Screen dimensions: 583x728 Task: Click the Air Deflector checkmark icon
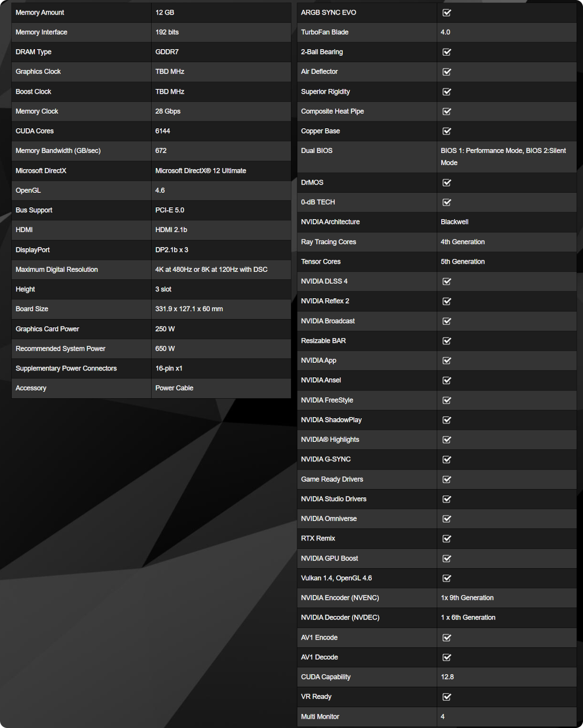(x=446, y=72)
